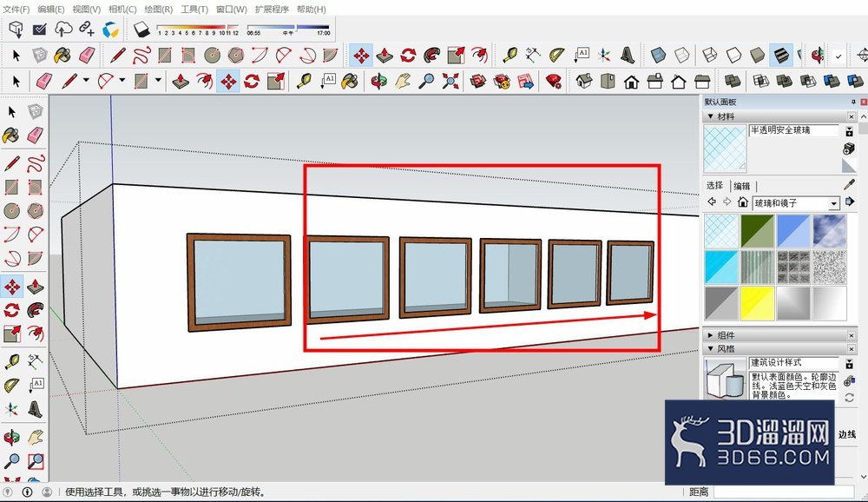
Task: Select the sample paint eyedropper
Action: pos(849,184)
